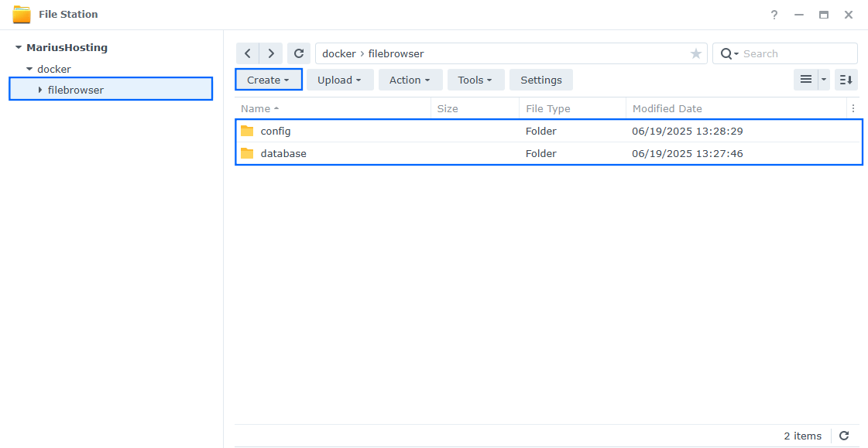Click the Folder type of database row
This screenshot has width=868, height=448.
point(540,153)
